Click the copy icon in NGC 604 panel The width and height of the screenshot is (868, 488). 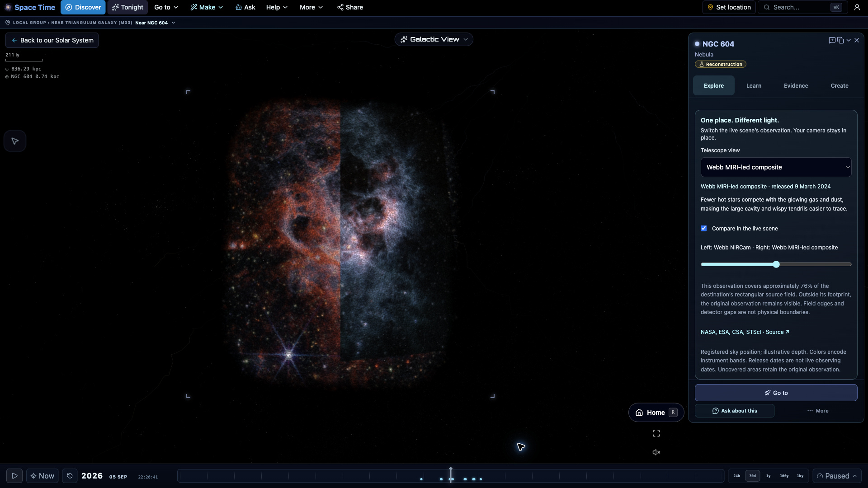840,40
